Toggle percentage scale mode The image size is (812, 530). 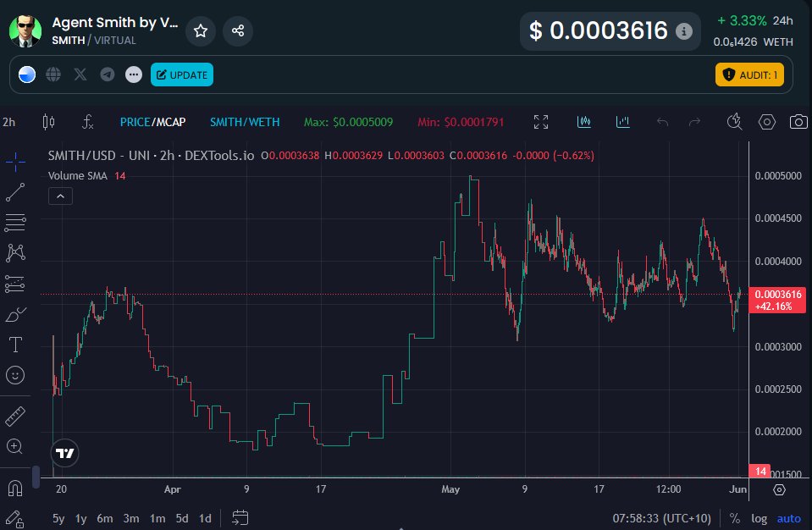[734, 518]
